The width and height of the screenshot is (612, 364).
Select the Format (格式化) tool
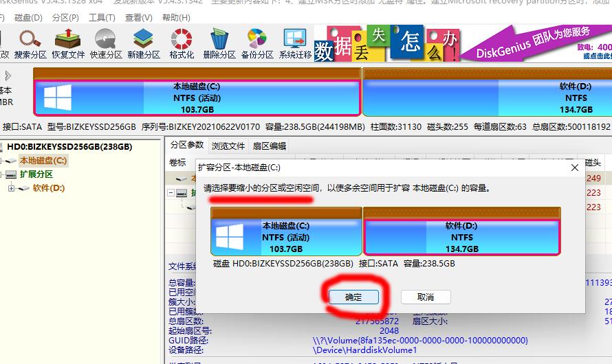point(182,44)
